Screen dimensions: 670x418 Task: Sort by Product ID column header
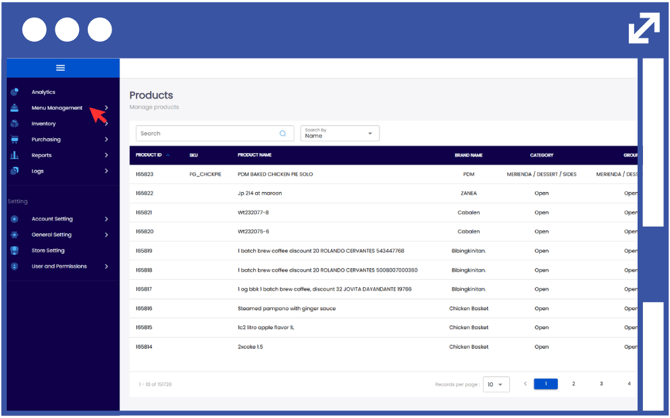pos(150,155)
